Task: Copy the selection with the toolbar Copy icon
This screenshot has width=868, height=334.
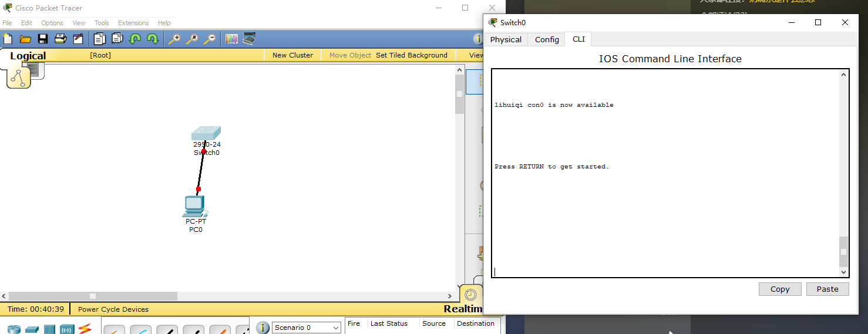Action: coord(100,39)
